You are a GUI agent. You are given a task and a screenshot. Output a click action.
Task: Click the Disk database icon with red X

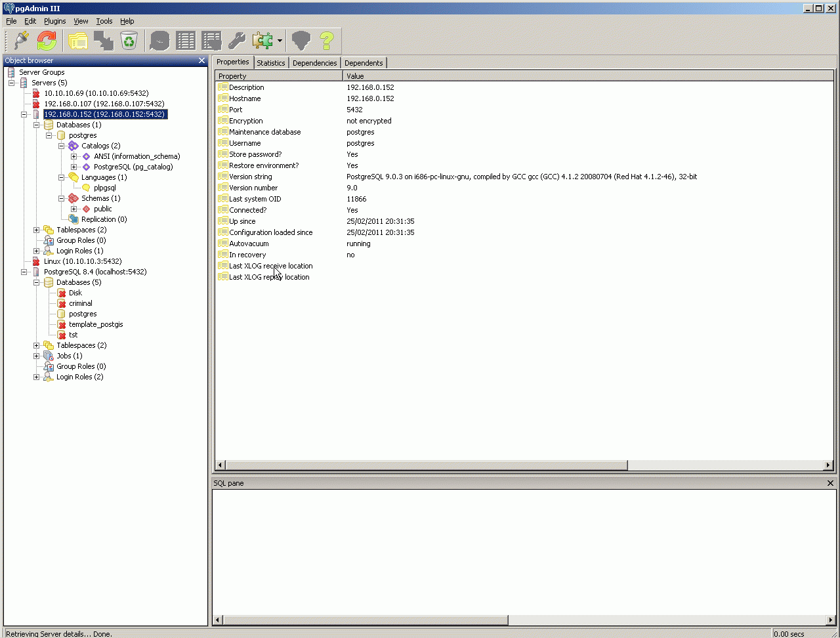pos(61,293)
